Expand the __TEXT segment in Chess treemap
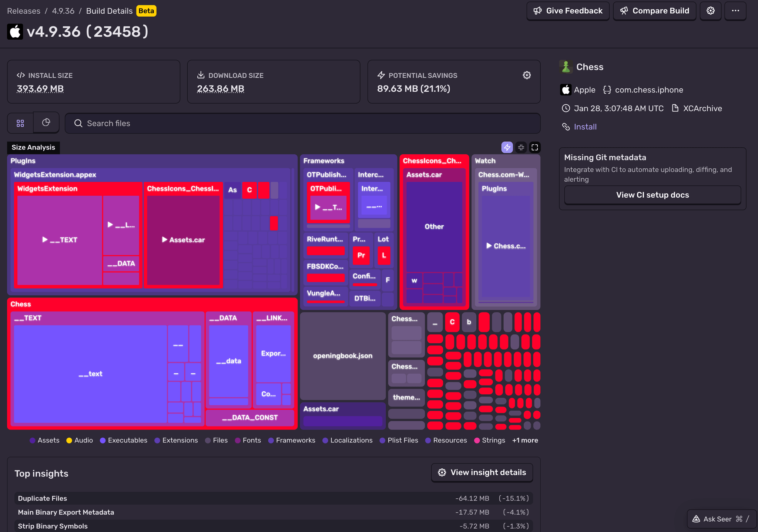758x532 pixels. coord(28,317)
